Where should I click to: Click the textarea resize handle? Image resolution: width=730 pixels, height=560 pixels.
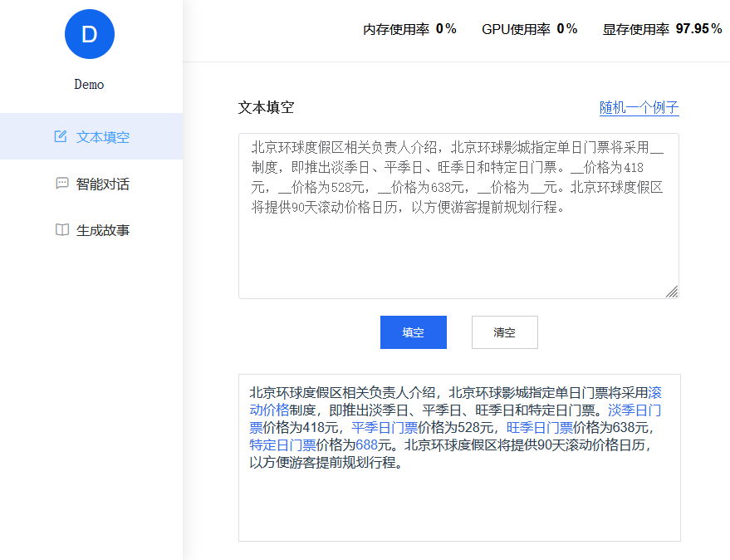[x=673, y=292]
